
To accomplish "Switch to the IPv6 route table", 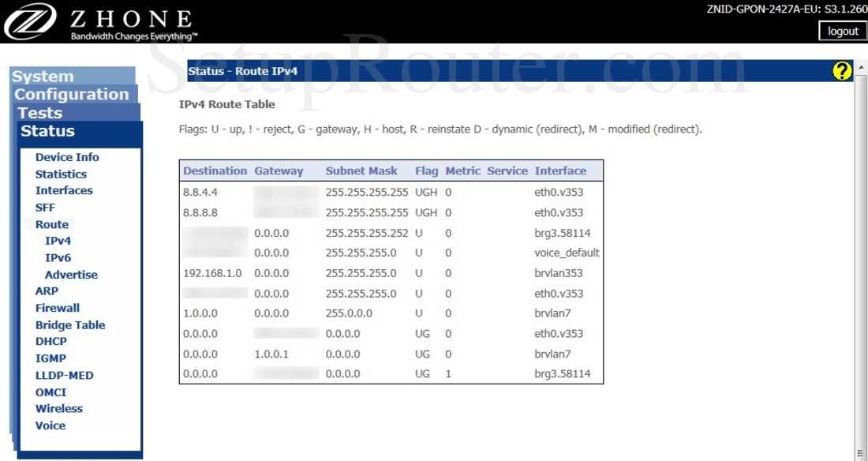I will (58, 257).
